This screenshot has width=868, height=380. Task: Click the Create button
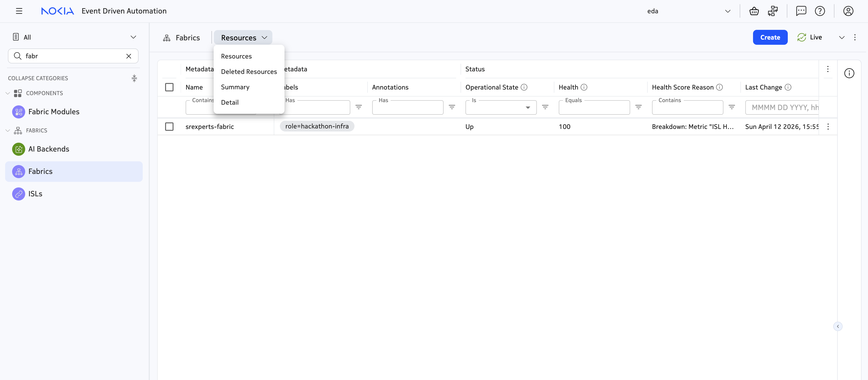pos(770,37)
